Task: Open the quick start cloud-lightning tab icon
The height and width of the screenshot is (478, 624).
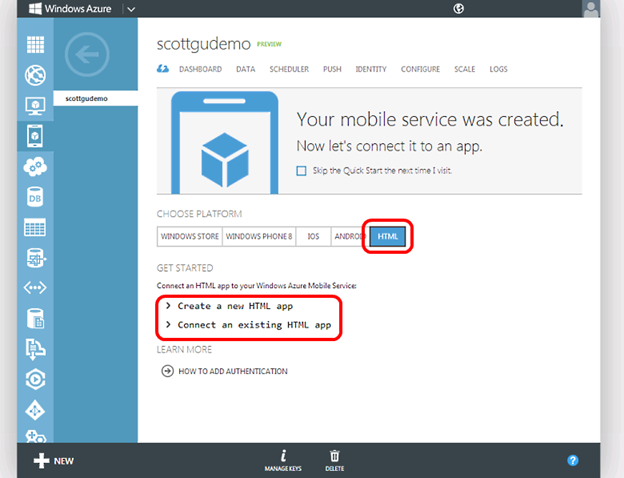Action: coord(162,69)
